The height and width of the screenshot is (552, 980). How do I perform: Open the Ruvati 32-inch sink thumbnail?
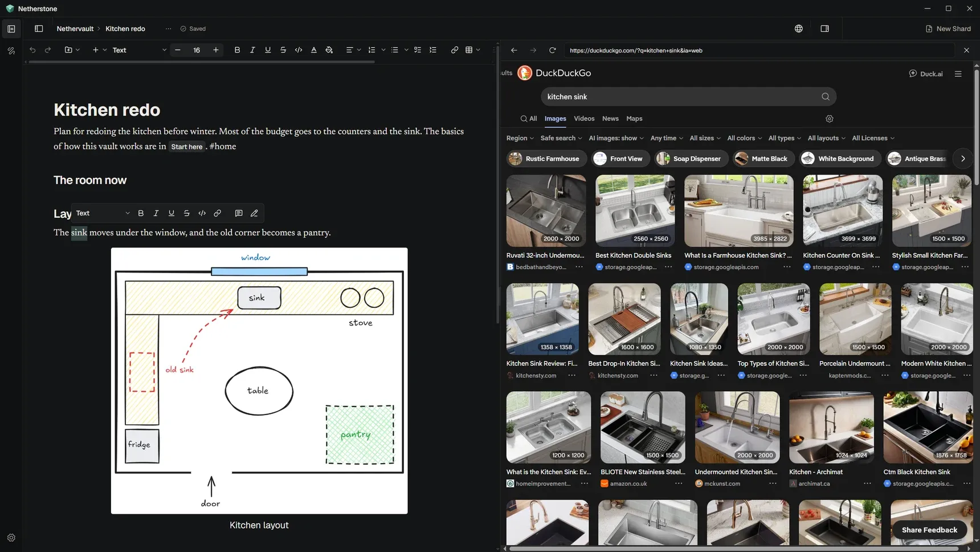[x=546, y=210]
